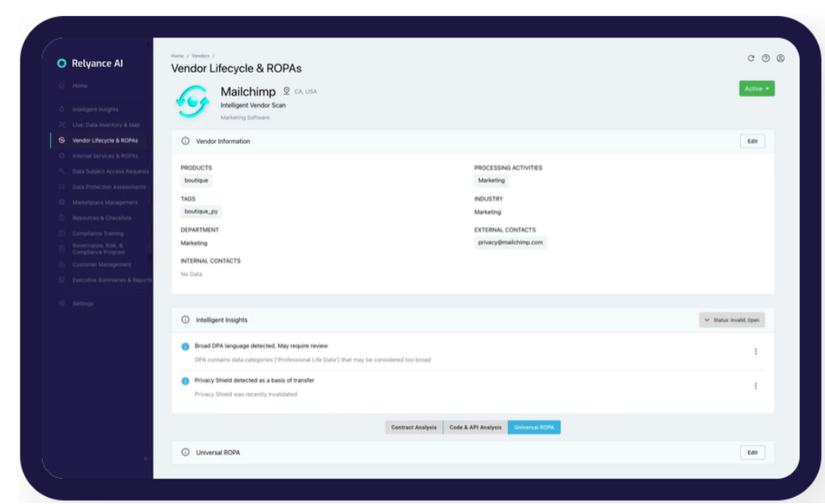The image size is (825, 504).
Task: Open the user profile icon
Action: point(780,58)
